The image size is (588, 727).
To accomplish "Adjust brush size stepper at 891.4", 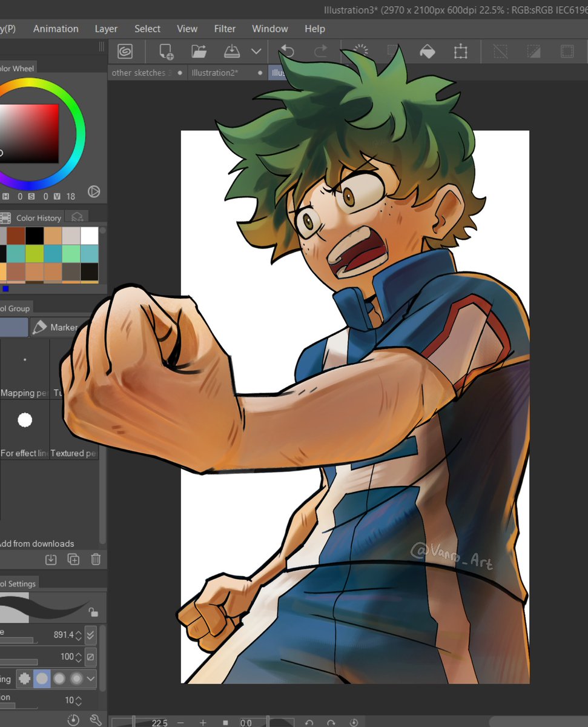I will tap(79, 635).
